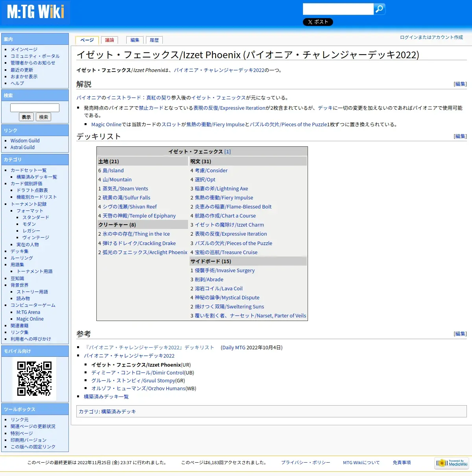Open Daily MTG デッキリスト reference link
472x476 pixels.
click(x=150, y=348)
